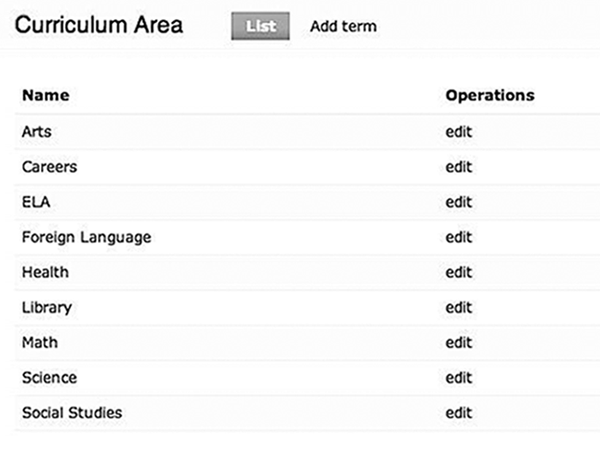Edit the Careers term
Viewport: 600px width, 464px height.
[458, 167]
